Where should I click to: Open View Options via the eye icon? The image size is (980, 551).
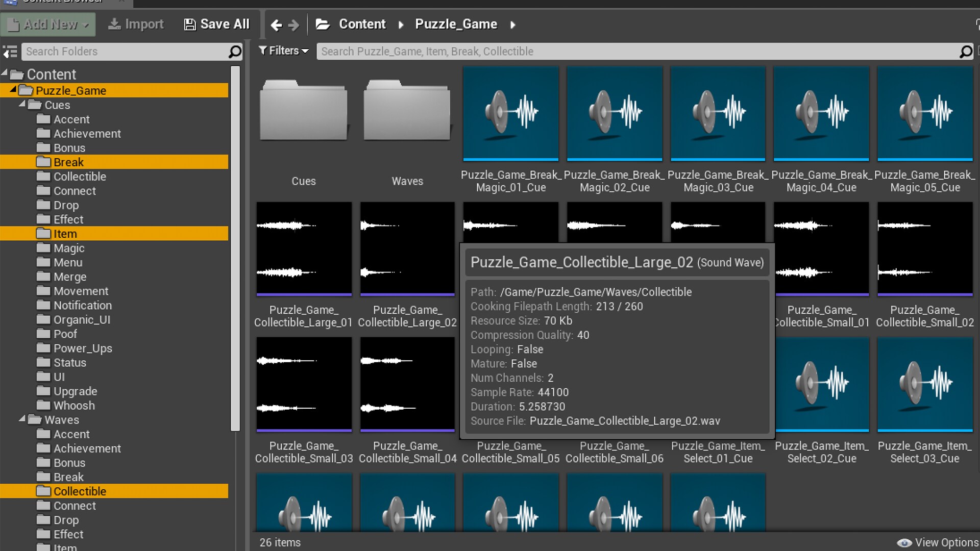904,542
